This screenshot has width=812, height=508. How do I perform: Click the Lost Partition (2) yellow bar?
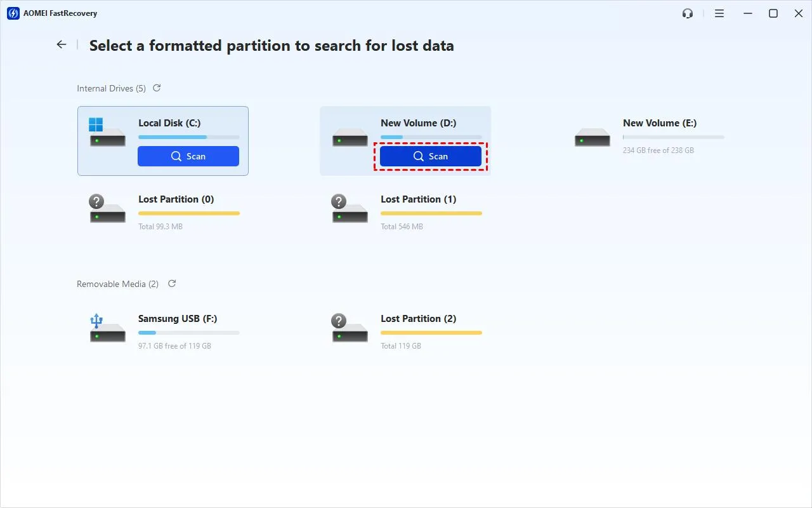[x=431, y=333]
